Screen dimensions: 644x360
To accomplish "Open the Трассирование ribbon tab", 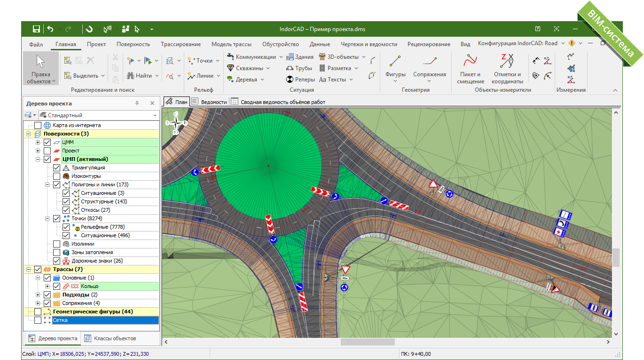I will 181,44.
